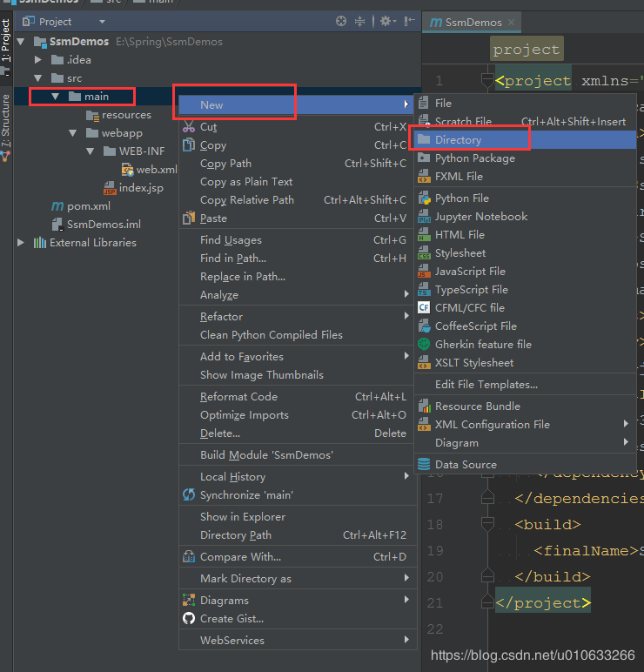The image size is (644, 672).
Task: Click the XSLT Stylesheet icon
Action: coord(424,363)
